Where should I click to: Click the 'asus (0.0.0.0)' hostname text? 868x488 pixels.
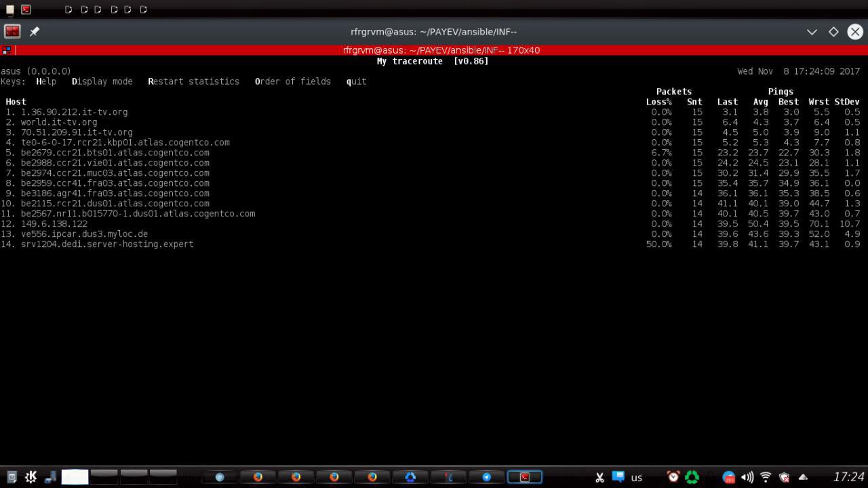36,71
